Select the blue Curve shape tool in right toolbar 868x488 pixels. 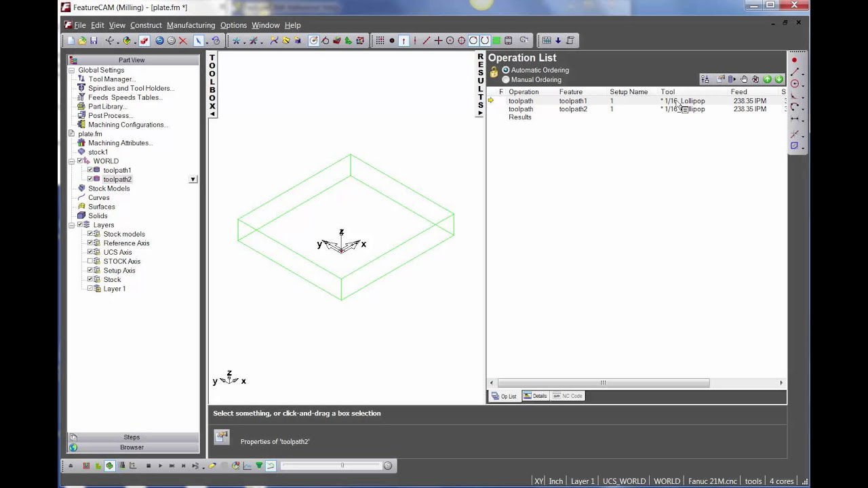coord(795,145)
